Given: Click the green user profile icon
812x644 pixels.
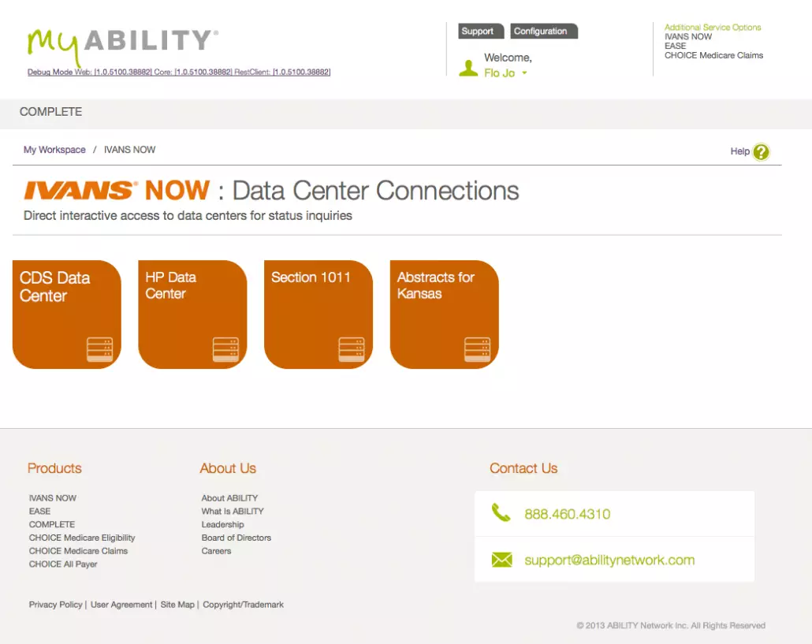Looking at the screenshot, I should tap(468, 68).
